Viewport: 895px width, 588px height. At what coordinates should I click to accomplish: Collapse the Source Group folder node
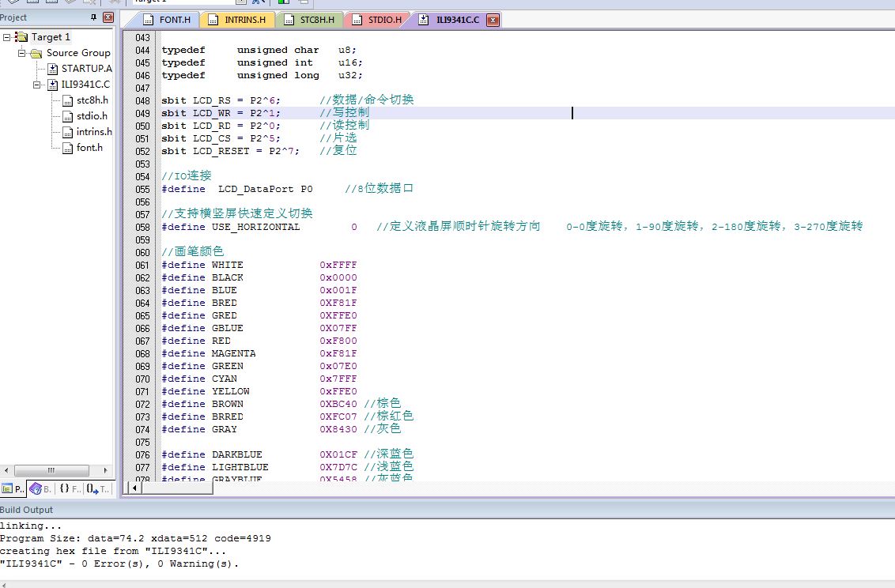coord(21,53)
